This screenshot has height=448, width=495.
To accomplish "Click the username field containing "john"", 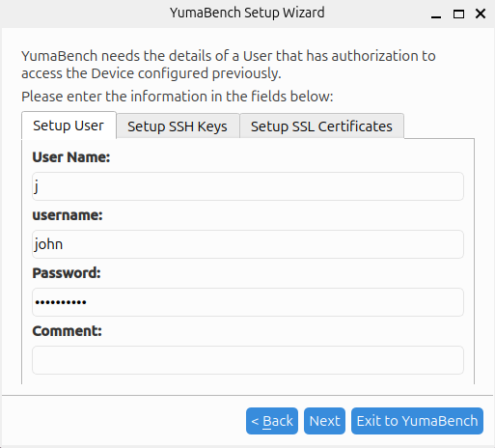I will [x=248, y=244].
